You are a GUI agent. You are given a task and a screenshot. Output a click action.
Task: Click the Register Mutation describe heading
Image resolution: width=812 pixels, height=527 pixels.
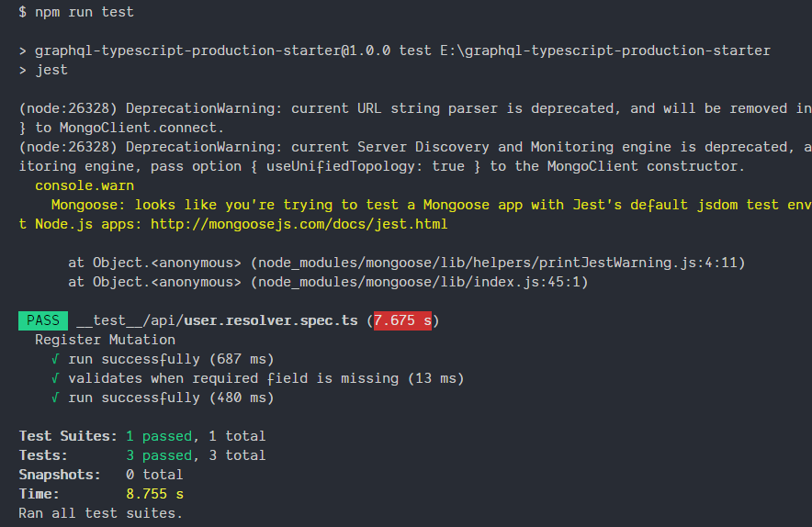[x=105, y=340]
